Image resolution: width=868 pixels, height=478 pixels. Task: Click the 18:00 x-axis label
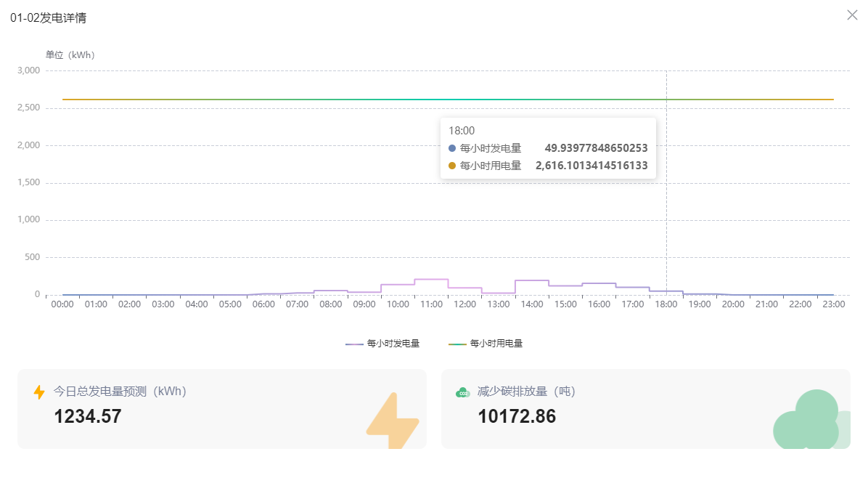click(x=666, y=304)
